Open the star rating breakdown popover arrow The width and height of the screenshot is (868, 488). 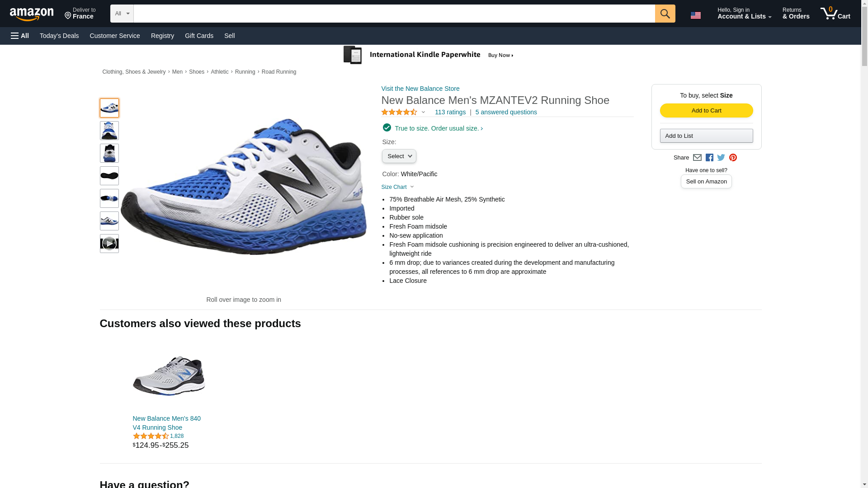pos(423,112)
